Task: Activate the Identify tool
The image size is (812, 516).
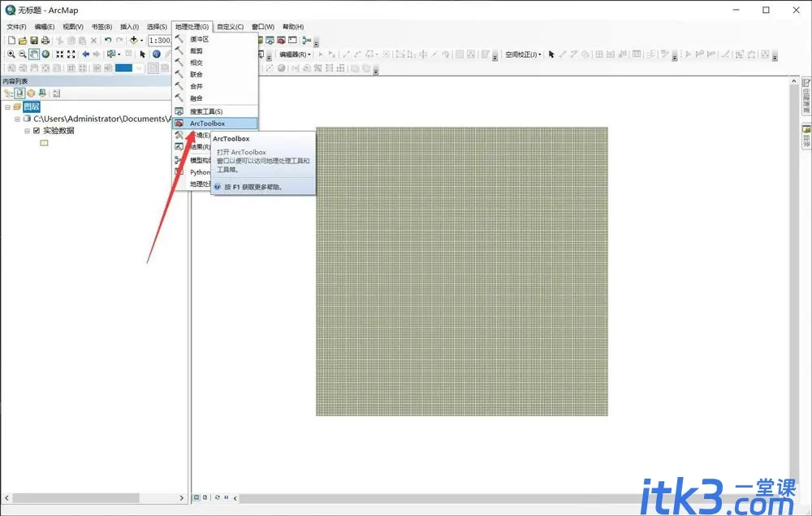Action: point(157,54)
